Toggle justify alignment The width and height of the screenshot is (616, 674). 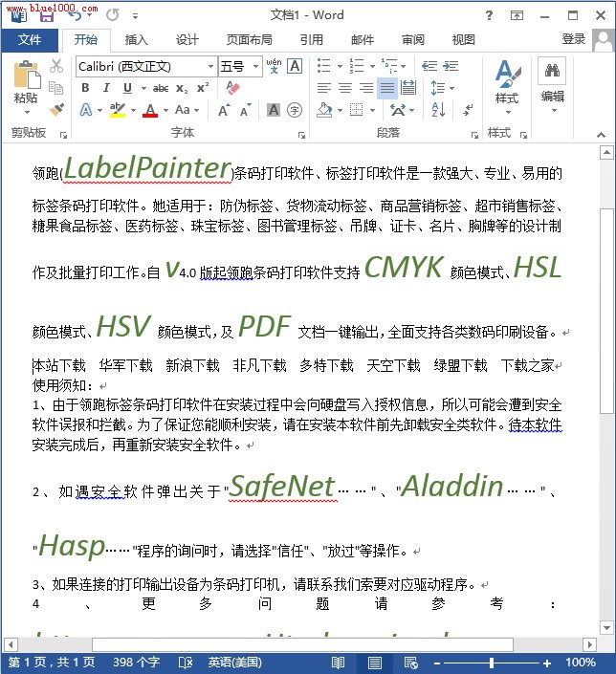click(x=387, y=88)
